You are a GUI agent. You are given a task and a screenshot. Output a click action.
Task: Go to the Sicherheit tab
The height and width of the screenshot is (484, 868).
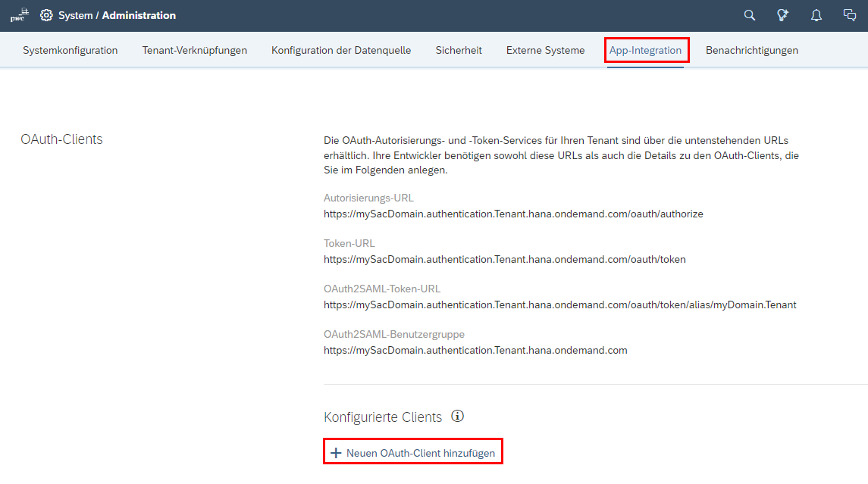click(x=459, y=50)
